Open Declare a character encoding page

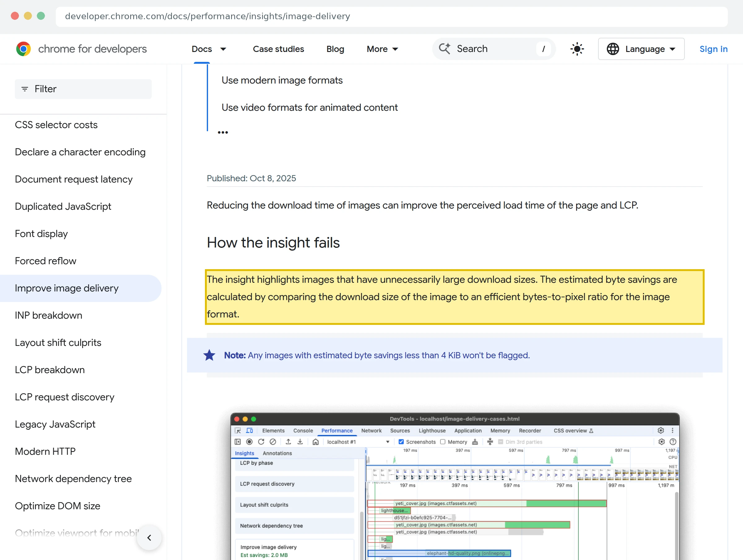80,152
